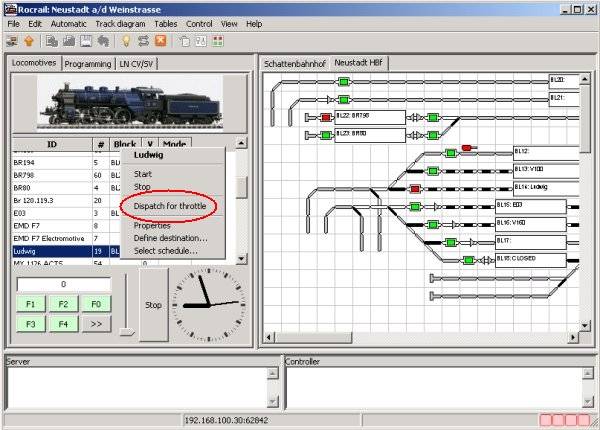Choose Dispatch for throttle in context menu
This screenshot has height=430, width=600.
click(x=170, y=206)
